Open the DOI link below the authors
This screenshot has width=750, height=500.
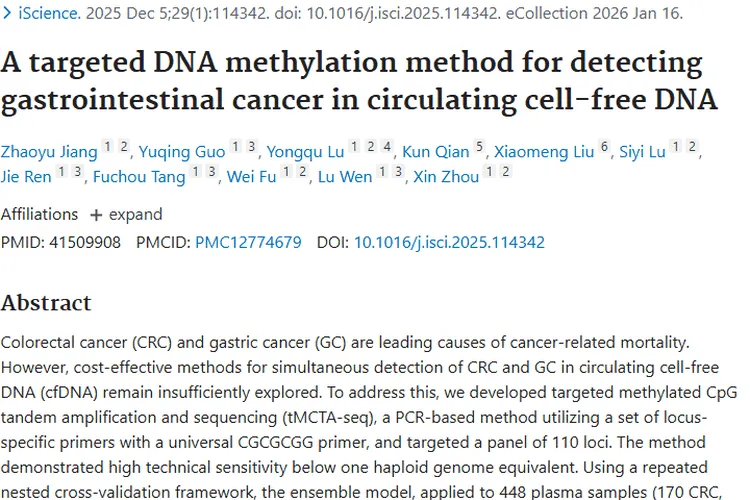point(449,242)
